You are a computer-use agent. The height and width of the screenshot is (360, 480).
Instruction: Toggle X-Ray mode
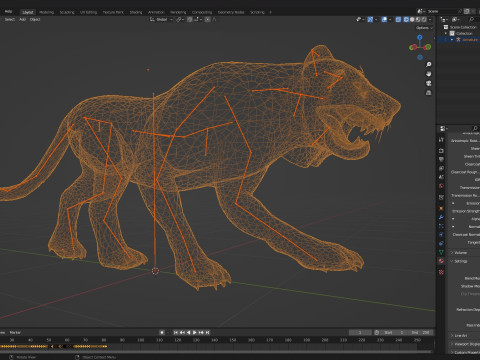point(398,19)
